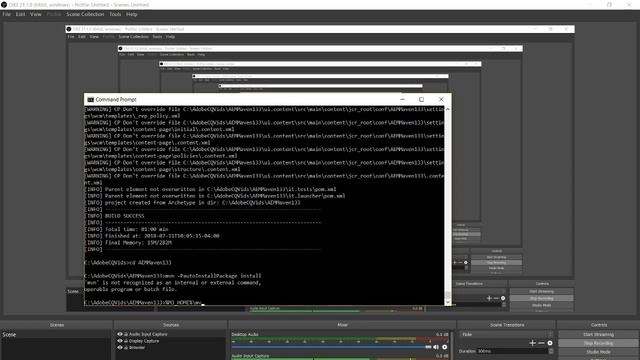Viewport: 640px width, 360px height.
Task: Add a scene transition with plus icon
Action: pyautogui.click(x=532, y=343)
